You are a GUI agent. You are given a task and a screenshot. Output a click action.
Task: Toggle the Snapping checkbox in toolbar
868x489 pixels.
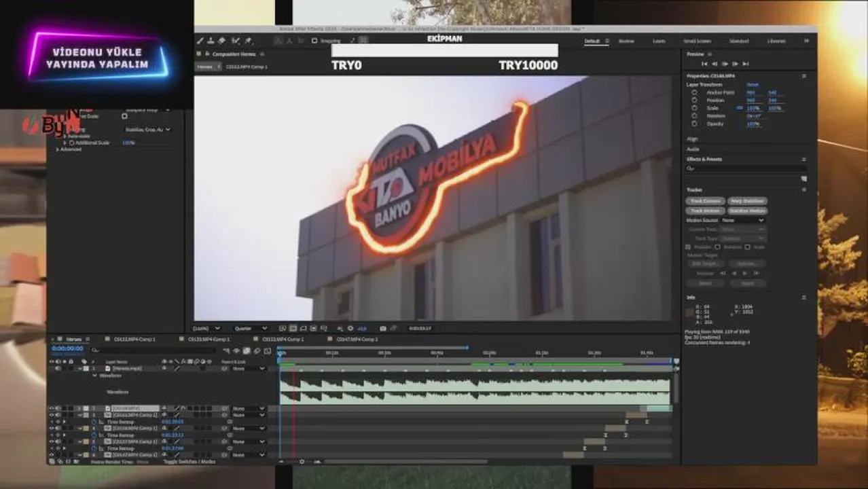click(314, 41)
